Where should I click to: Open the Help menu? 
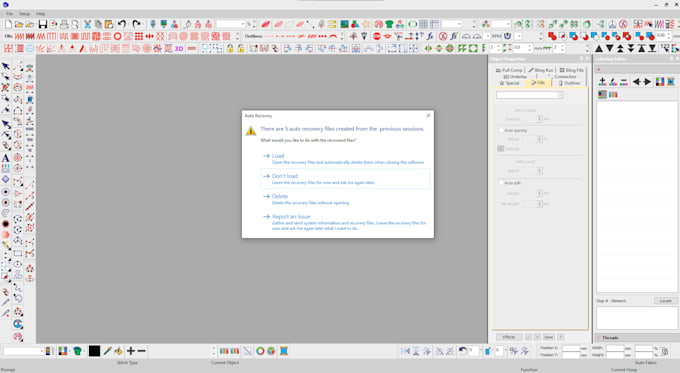point(40,14)
